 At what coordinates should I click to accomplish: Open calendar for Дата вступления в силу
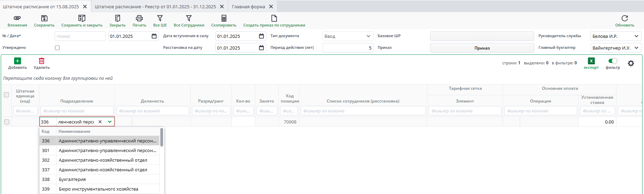[261, 36]
